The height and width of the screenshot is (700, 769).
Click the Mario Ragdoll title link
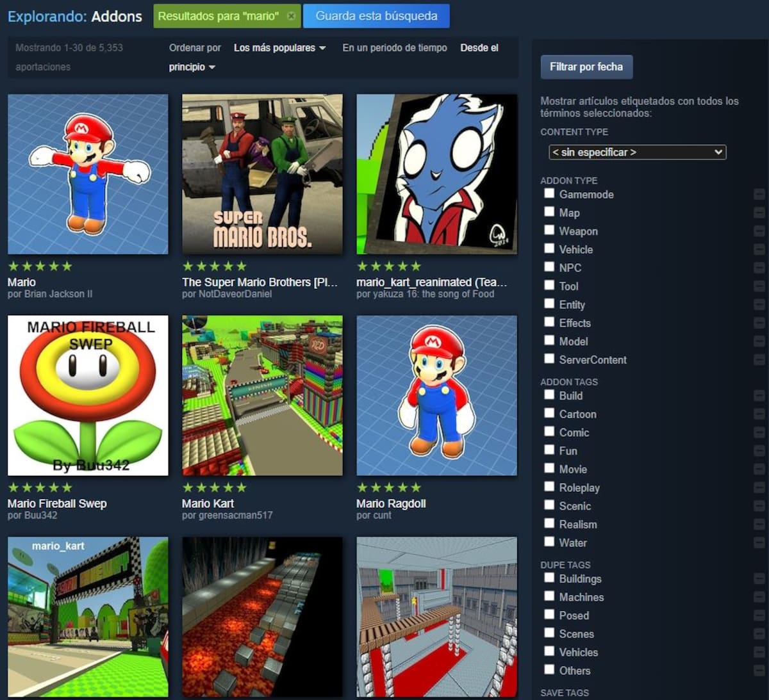tap(391, 503)
